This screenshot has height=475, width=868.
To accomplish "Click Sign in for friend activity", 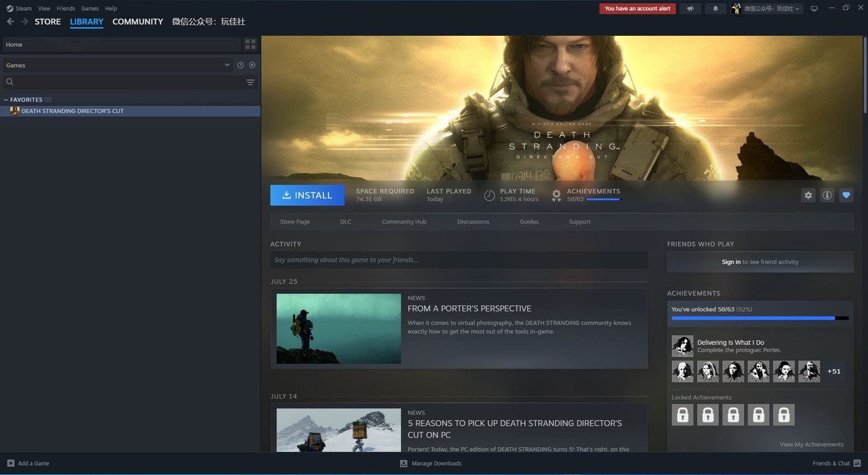I will point(731,262).
